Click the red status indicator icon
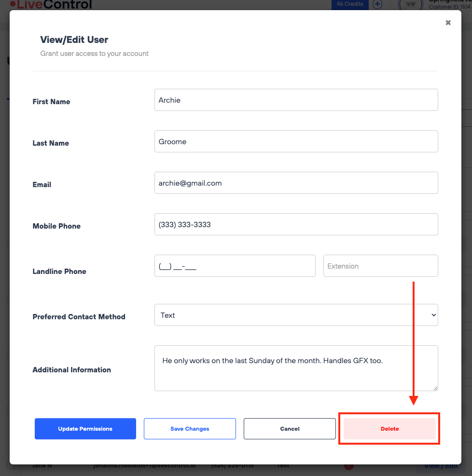The image size is (472, 476). [x=348, y=466]
